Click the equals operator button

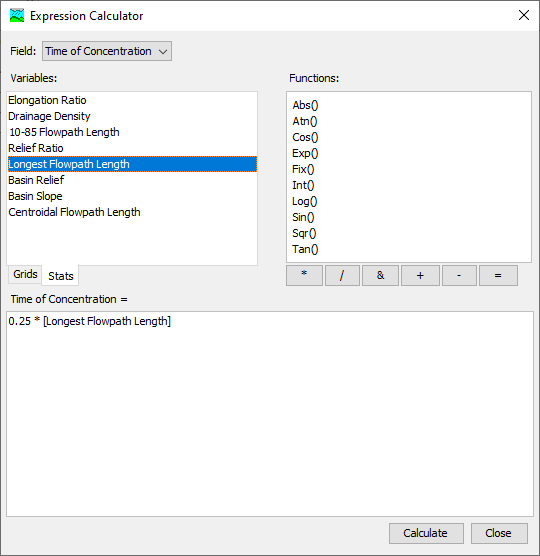[498, 276]
